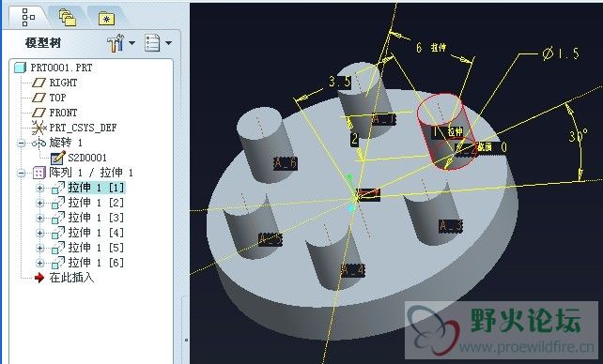Select the TOP datum plane icon
The width and height of the screenshot is (603, 364).
39,98
